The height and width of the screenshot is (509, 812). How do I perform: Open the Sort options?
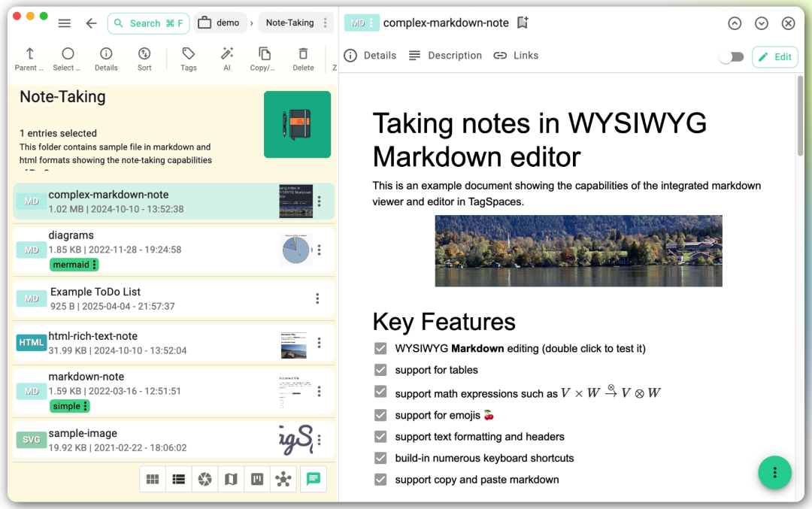(x=144, y=59)
